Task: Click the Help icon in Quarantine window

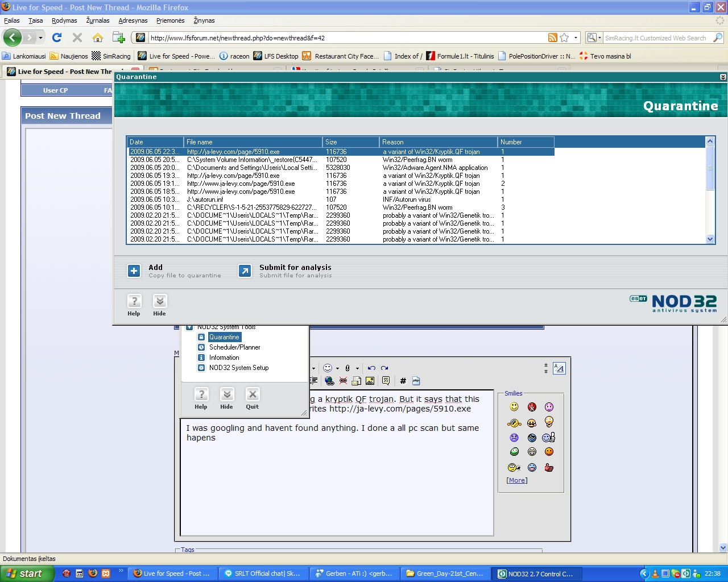Action: [x=134, y=301]
